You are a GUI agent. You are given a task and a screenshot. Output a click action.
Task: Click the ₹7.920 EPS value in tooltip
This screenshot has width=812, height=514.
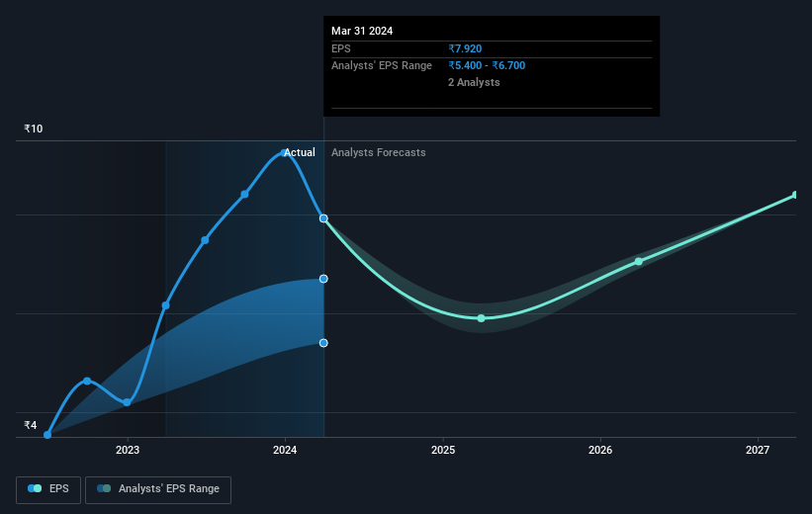click(x=465, y=48)
